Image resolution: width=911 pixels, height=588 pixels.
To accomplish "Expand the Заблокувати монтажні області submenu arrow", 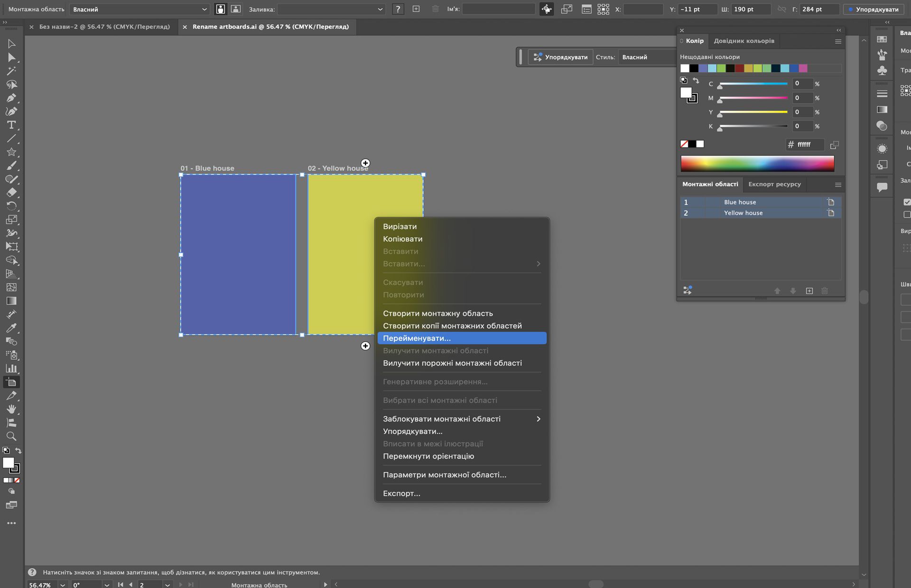I will [x=538, y=419].
